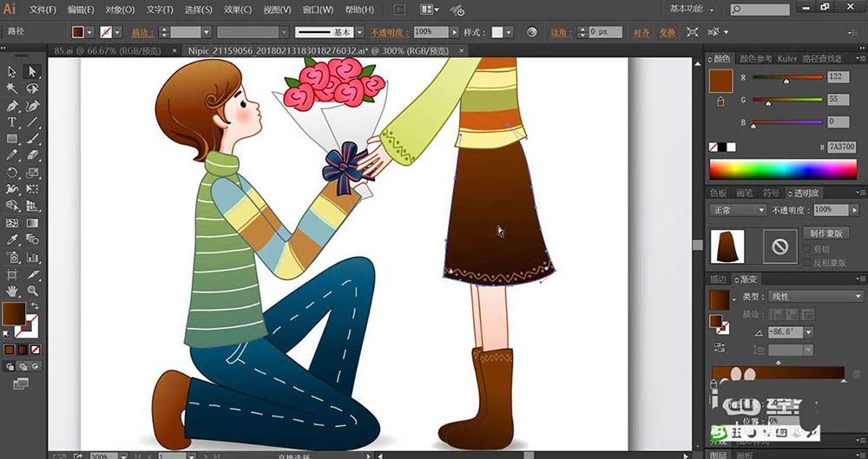Activate the Hand tool
Viewport: 868px width, 459px height.
[11, 290]
